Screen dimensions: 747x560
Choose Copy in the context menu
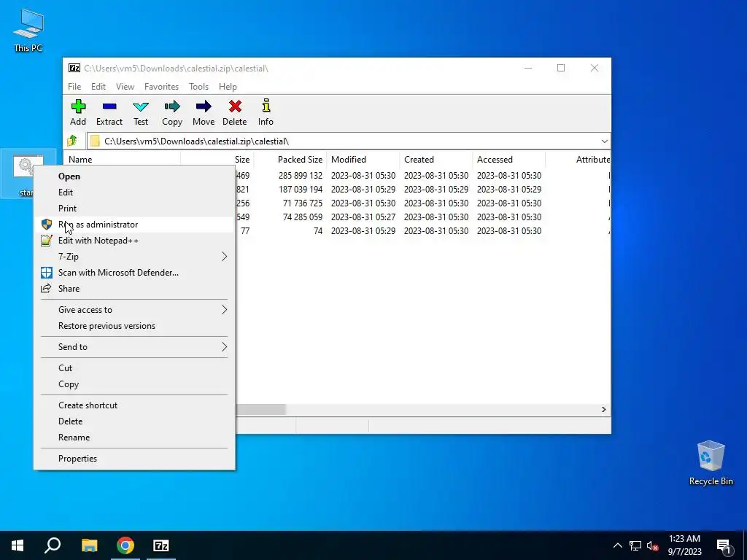pyautogui.click(x=134, y=384)
